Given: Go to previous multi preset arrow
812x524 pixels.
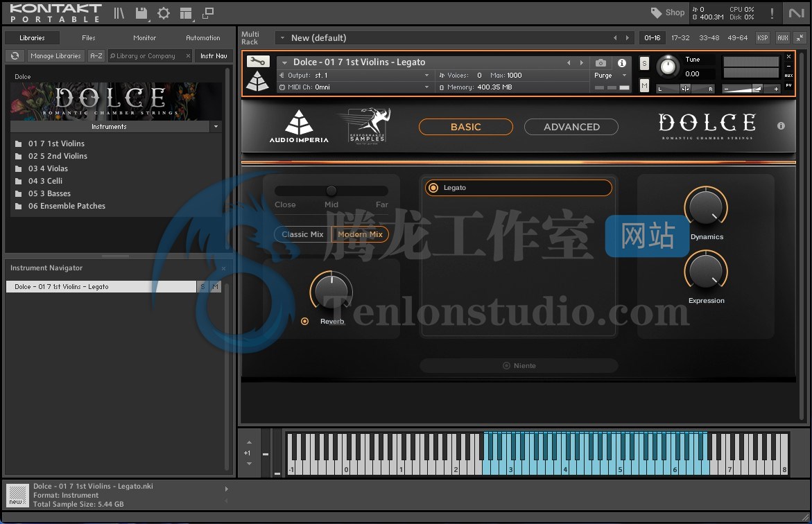Looking at the screenshot, I should (615, 38).
